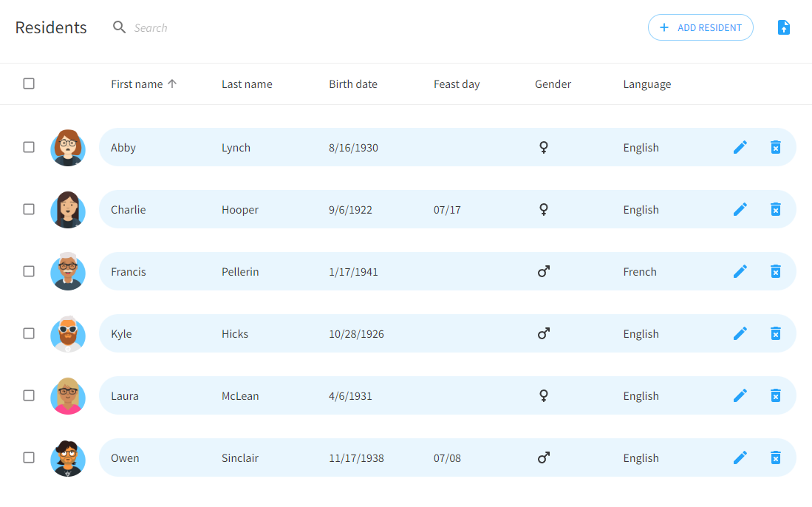The width and height of the screenshot is (812, 507).
Task: Delete resident Charlie Hooper using trash icon
Action: pyautogui.click(x=775, y=209)
